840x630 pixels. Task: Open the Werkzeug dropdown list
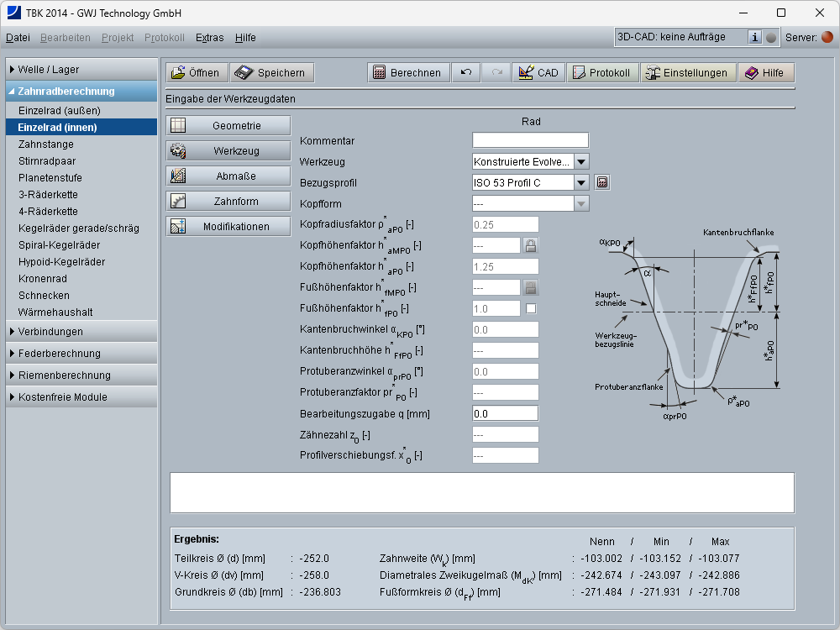pos(581,161)
